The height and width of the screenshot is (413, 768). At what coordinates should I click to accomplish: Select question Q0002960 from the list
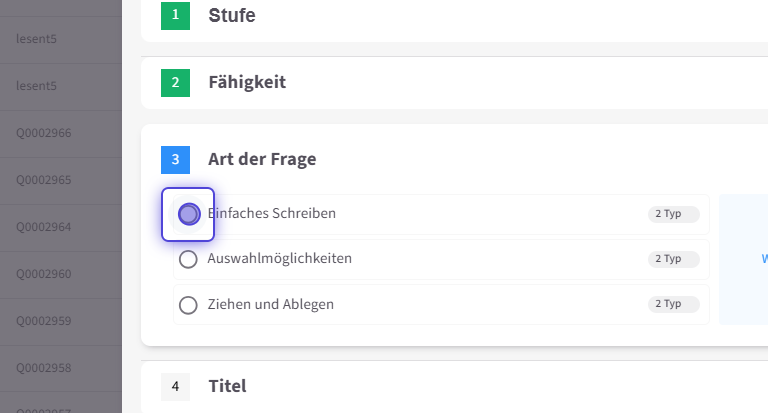tap(44, 274)
